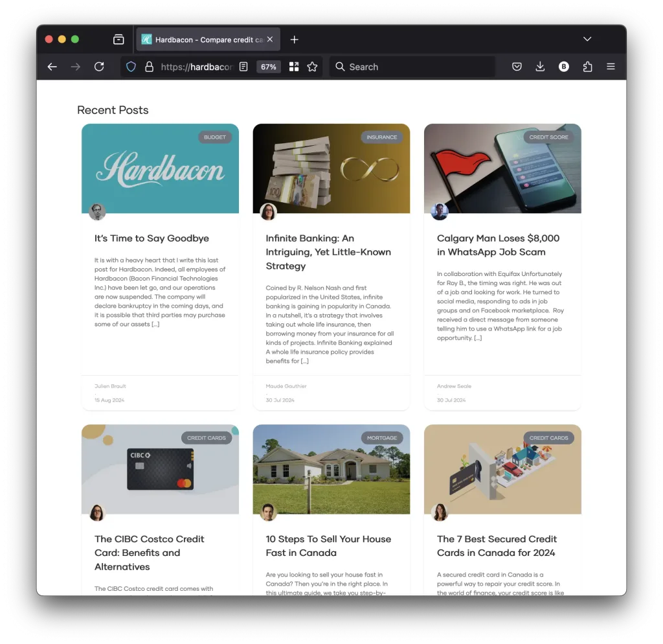Save page to Pocket

pos(517,67)
